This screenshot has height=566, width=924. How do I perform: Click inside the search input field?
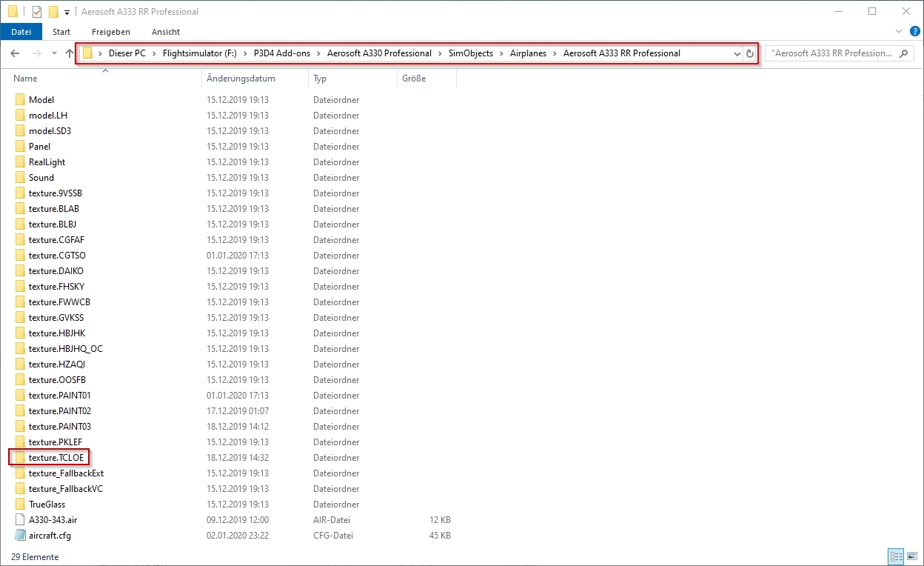point(831,53)
